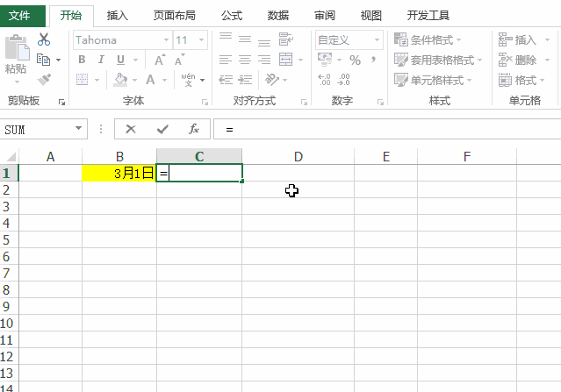Decrease decimal places
The height and width of the screenshot is (392, 561).
click(x=343, y=80)
